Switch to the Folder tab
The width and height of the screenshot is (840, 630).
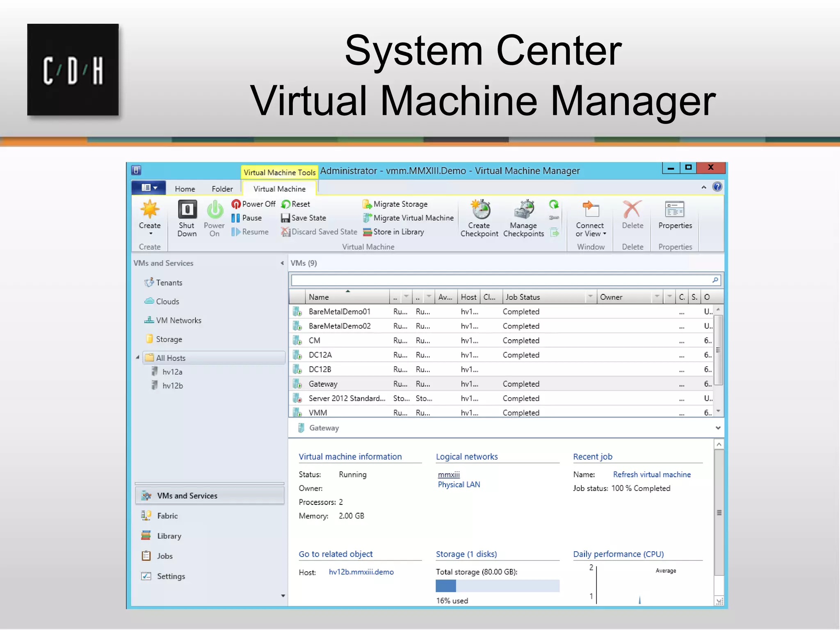tap(222, 189)
